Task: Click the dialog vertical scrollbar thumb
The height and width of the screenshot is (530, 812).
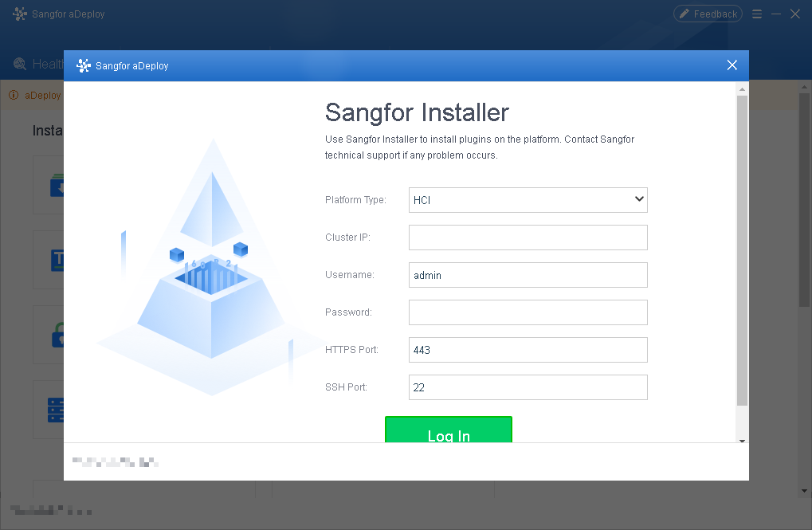Action: pyautogui.click(x=742, y=250)
